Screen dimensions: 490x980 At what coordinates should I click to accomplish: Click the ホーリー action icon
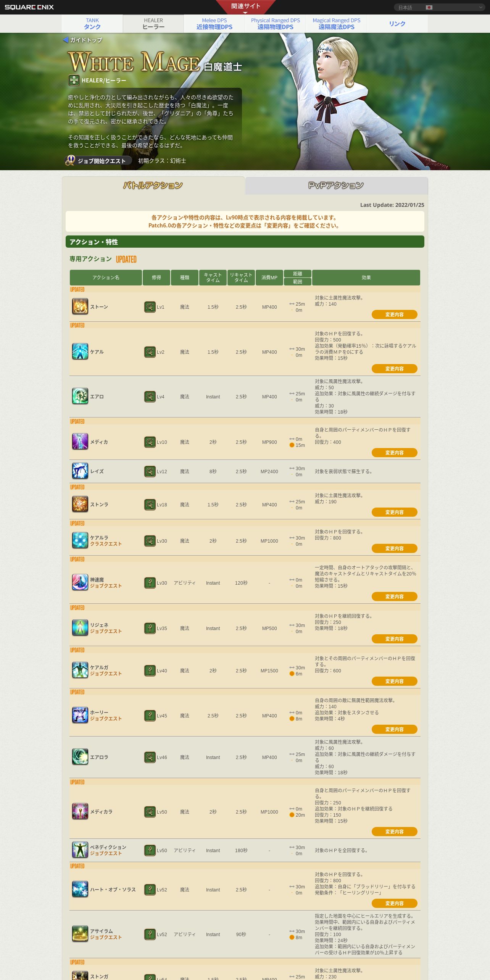point(80,716)
